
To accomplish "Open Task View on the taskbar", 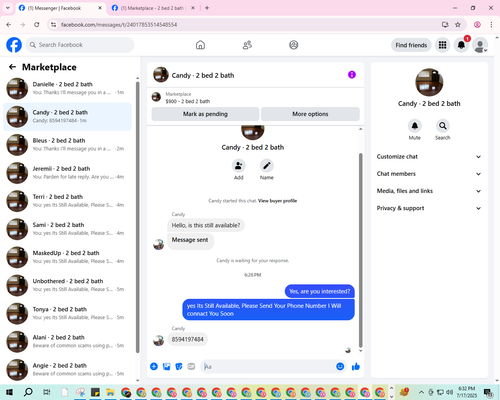I will (x=47, y=392).
